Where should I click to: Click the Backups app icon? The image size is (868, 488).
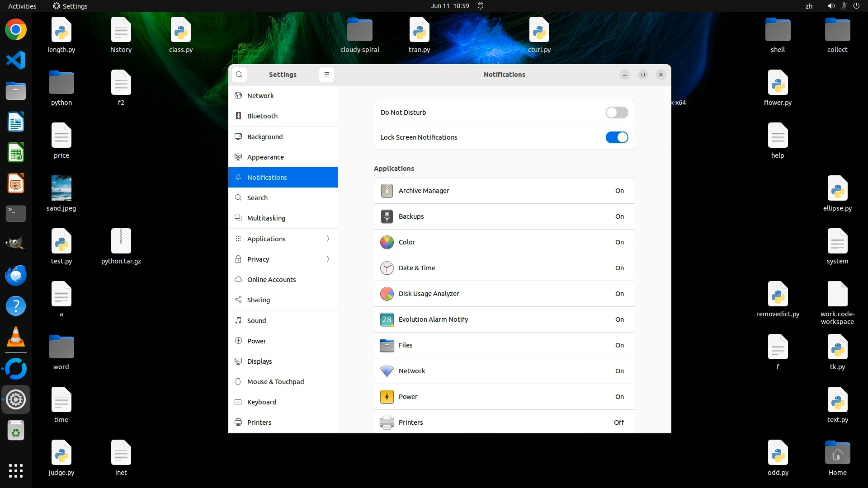point(387,216)
